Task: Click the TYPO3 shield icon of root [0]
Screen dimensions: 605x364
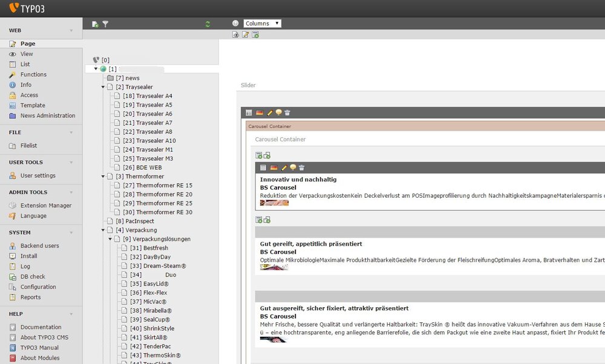Action: coord(96,60)
